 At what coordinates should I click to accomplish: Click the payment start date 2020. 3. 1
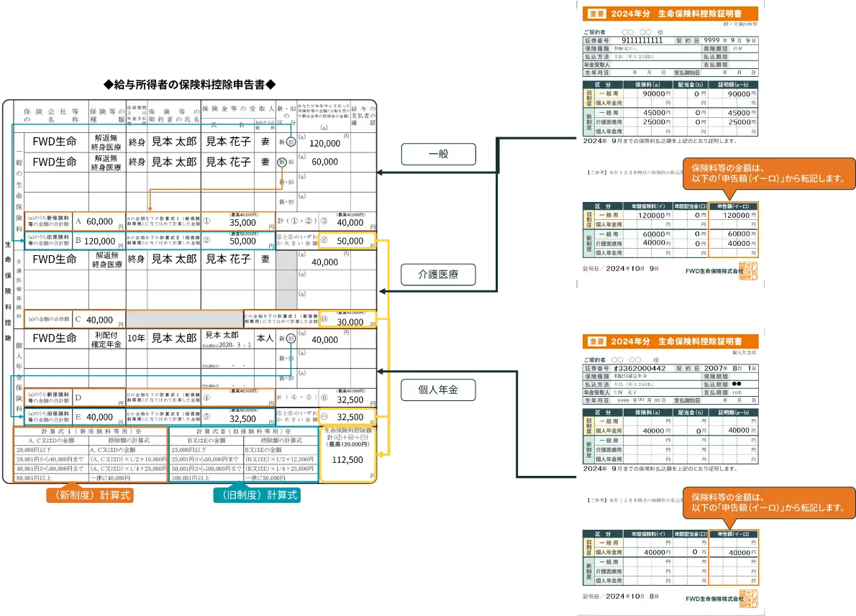235,345
